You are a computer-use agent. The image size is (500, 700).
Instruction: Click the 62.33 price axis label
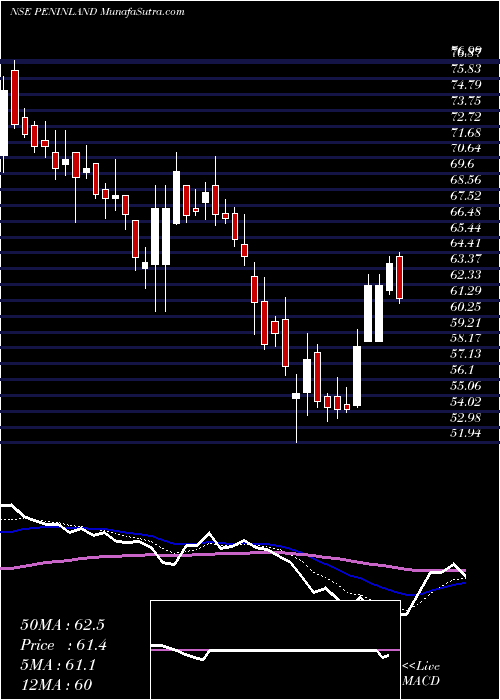466,275
